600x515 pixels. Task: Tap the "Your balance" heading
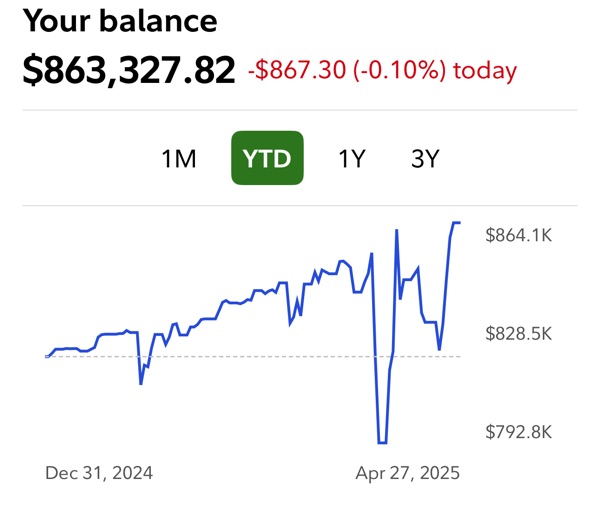pyautogui.click(x=119, y=21)
